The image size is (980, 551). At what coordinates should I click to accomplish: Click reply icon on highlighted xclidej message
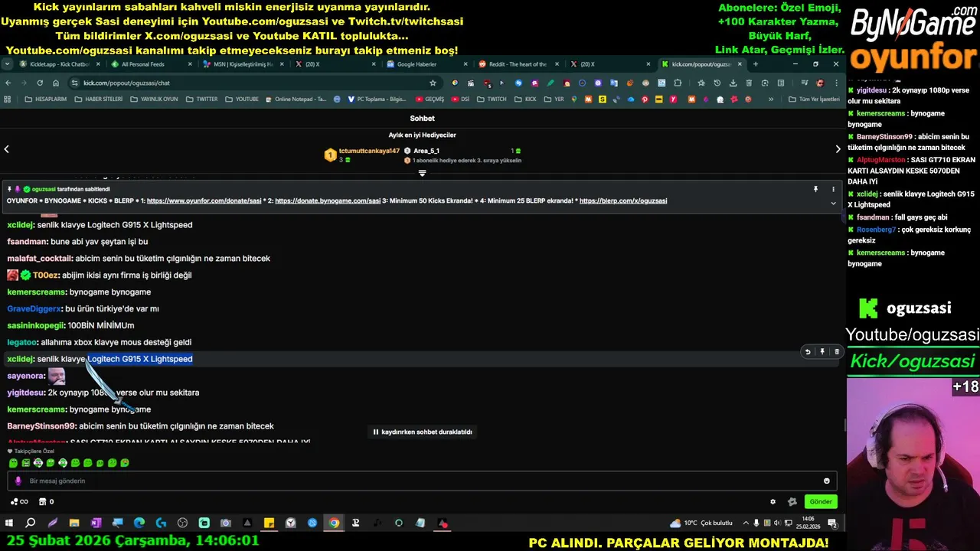click(x=807, y=351)
